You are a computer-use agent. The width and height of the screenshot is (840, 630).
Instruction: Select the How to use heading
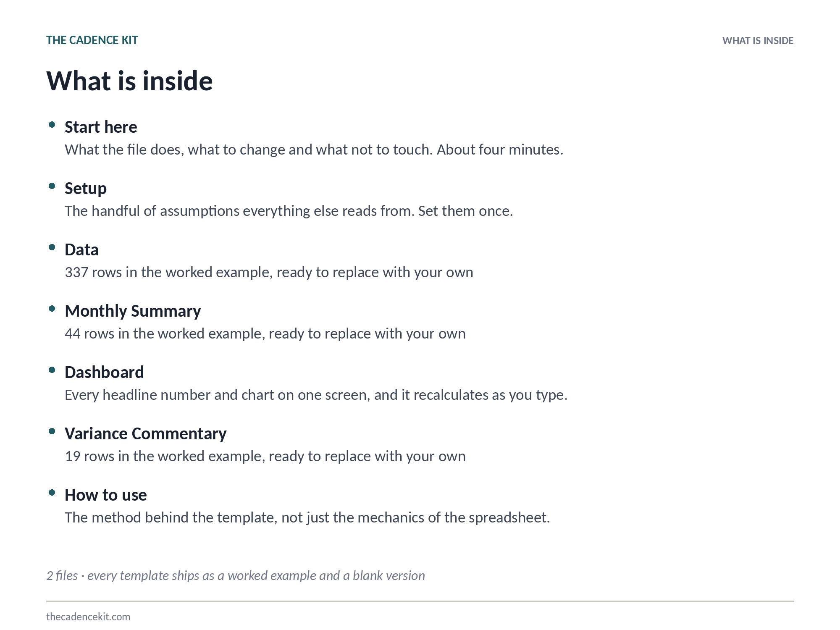(x=106, y=495)
